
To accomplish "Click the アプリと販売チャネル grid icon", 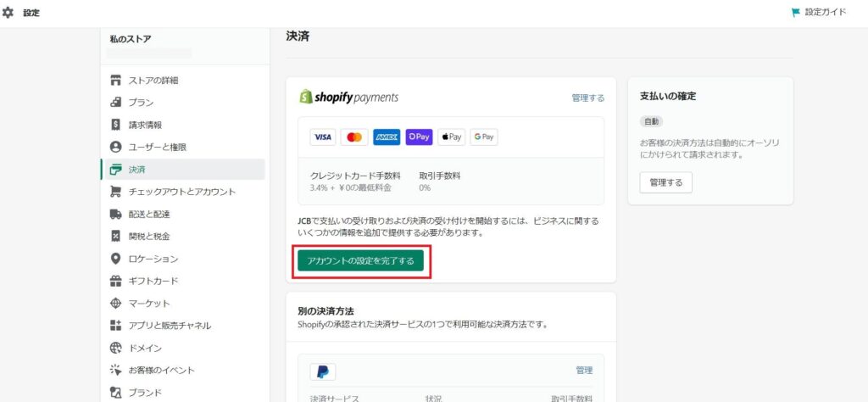I will click(x=115, y=326).
